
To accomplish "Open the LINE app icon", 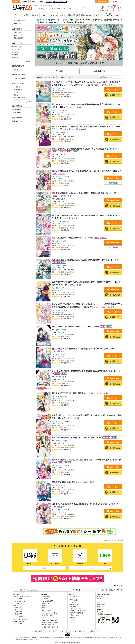I will (105, 555).
